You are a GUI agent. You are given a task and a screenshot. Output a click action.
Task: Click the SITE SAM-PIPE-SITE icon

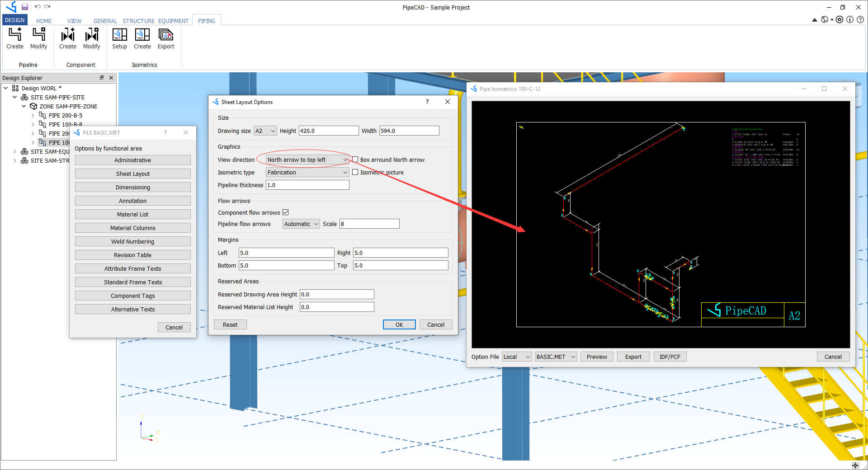point(24,97)
